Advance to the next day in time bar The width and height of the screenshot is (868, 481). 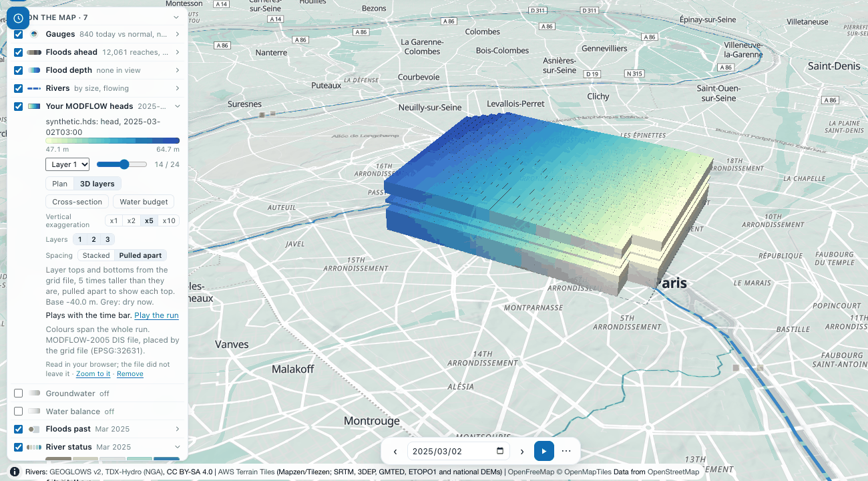pos(522,451)
